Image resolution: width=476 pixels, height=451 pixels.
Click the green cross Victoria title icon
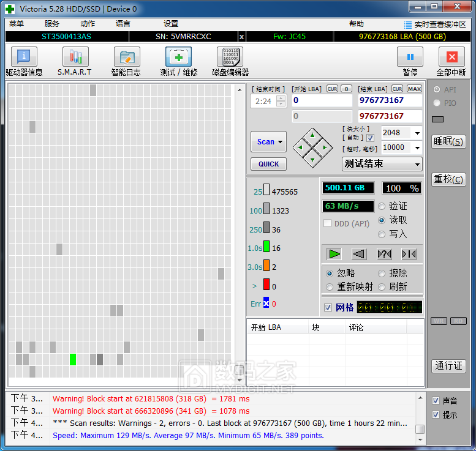coord(10,9)
